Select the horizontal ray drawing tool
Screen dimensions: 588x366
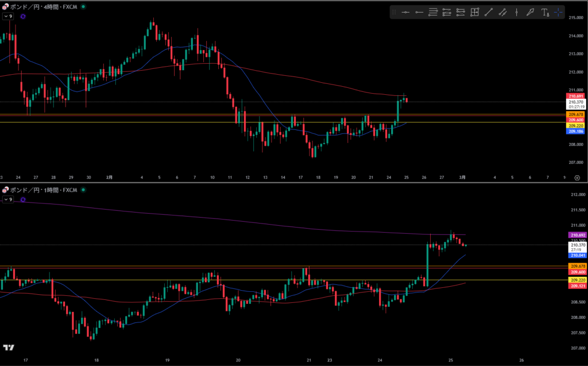coord(419,12)
